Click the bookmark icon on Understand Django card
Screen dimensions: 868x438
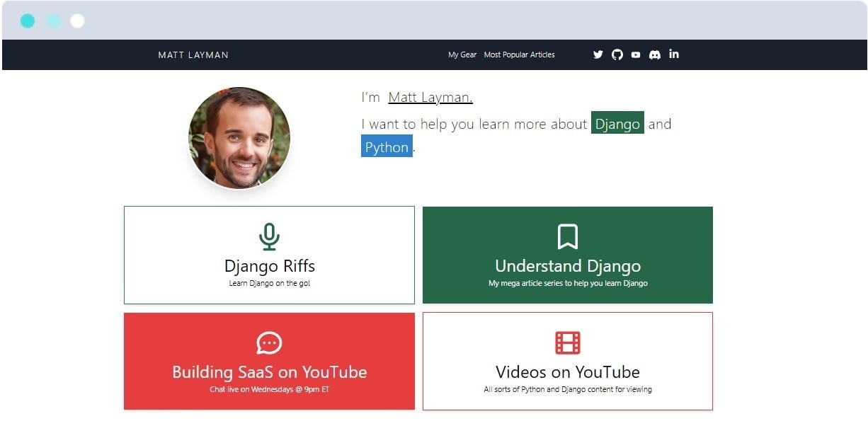[567, 237]
